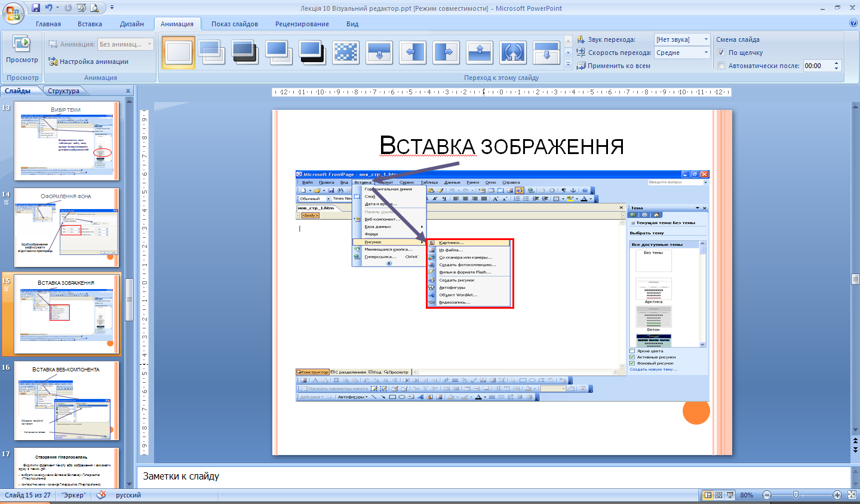The width and height of the screenshot is (860, 504).
Task: Switch to Slide Sorter view icon
Action: 719,495
